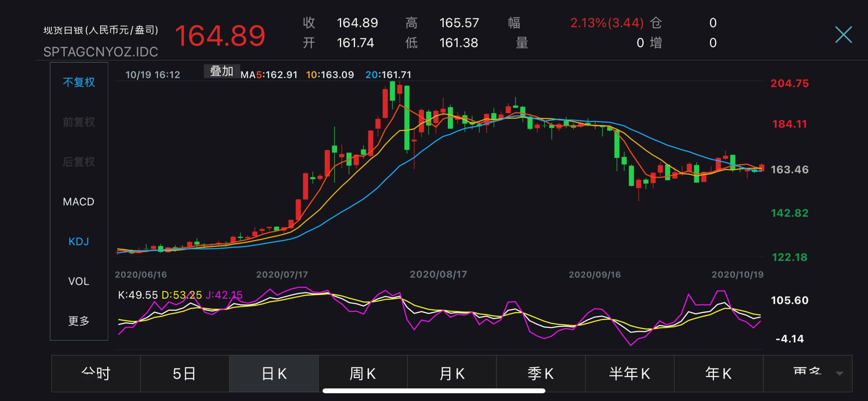
Task: Select the 日K tab
Action: [274, 373]
